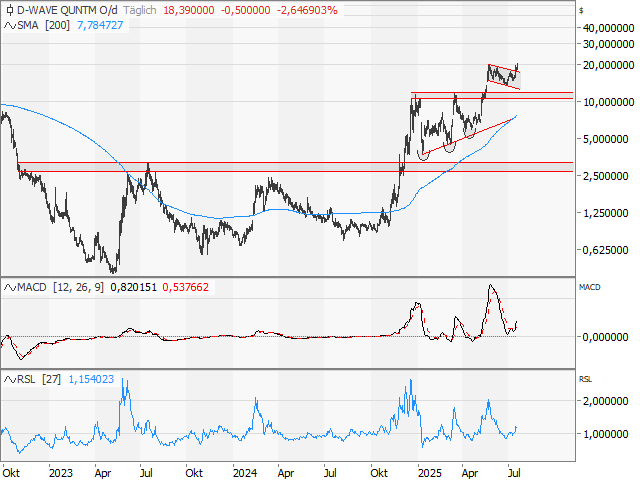Click the last price 18,390000
This screenshot has width=640, height=480.
click(x=189, y=10)
